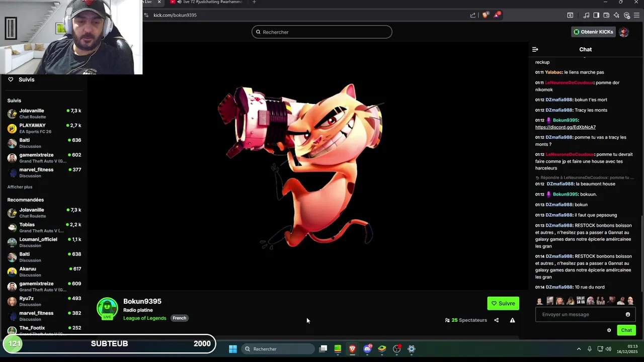644x362 pixels.
Task: Show hidden system tray icons
Action: coord(579,349)
